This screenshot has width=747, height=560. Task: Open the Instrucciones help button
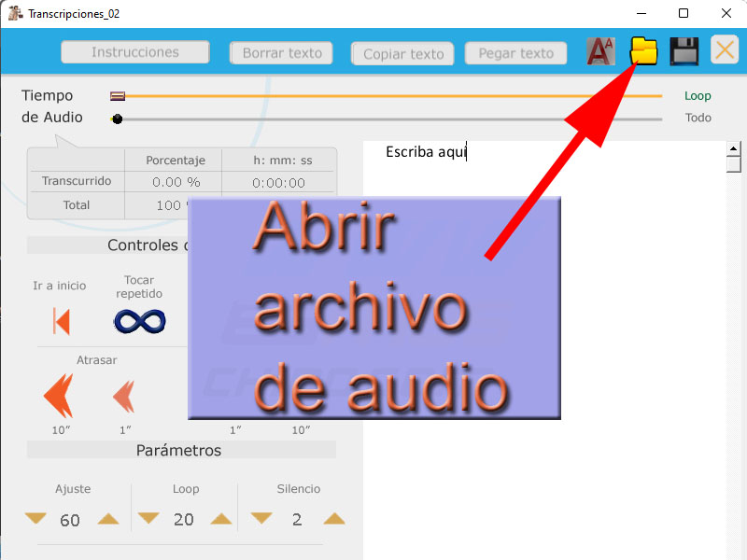(135, 52)
